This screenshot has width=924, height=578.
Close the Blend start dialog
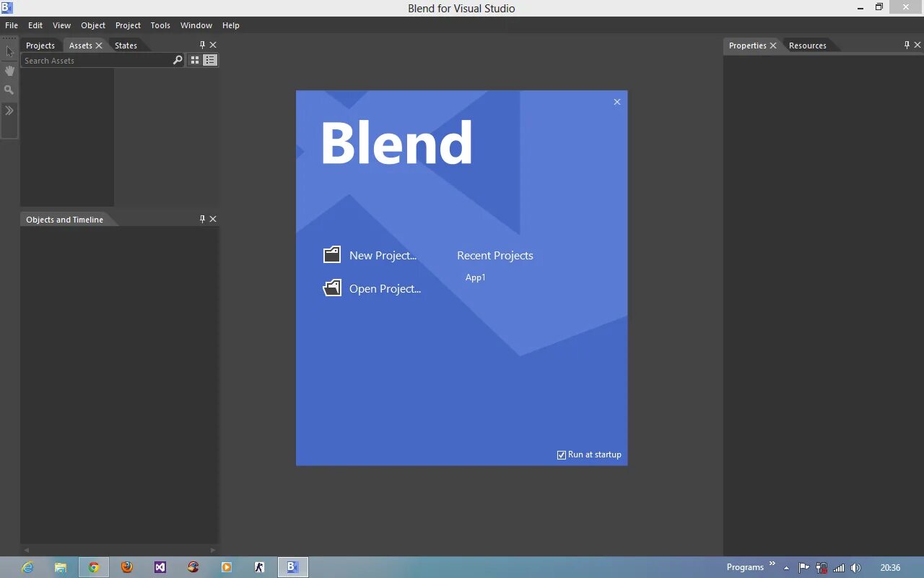[617, 102]
